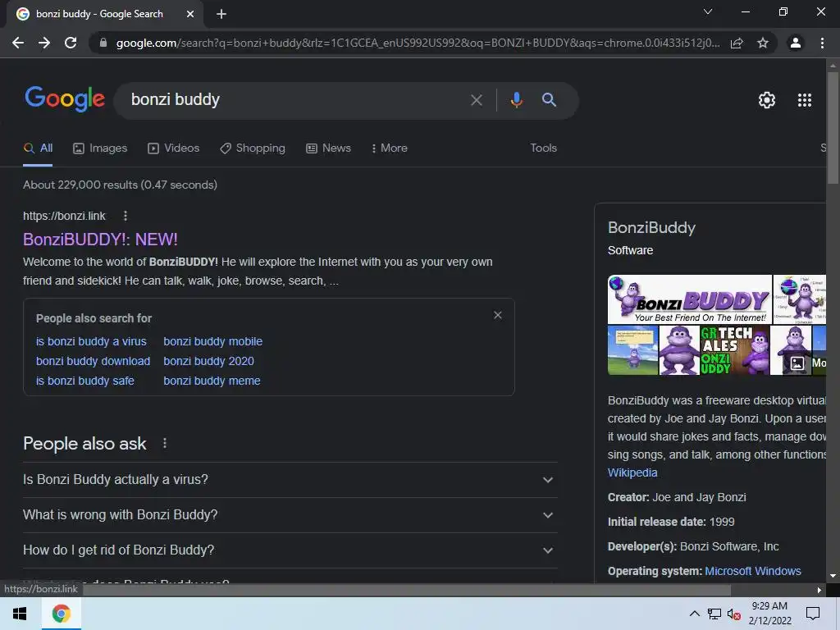This screenshot has width=840, height=630.
Task: Go to Google homepage via logo
Action: [65, 99]
